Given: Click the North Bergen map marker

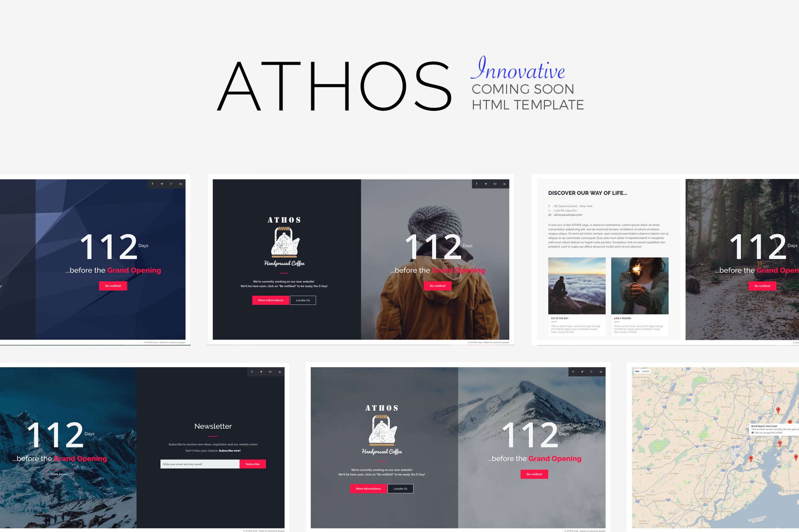Looking at the screenshot, I should coord(778,411).
